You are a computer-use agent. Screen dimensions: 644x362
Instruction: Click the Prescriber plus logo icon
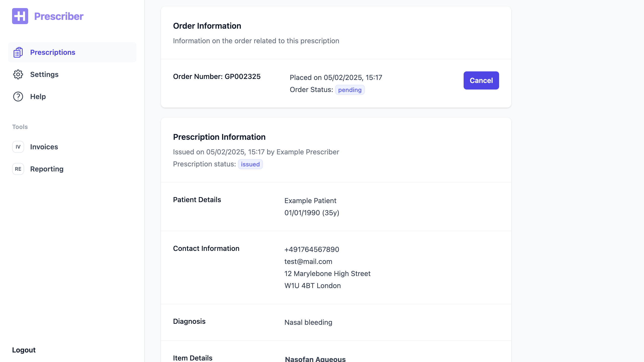(x=20, y=16)
